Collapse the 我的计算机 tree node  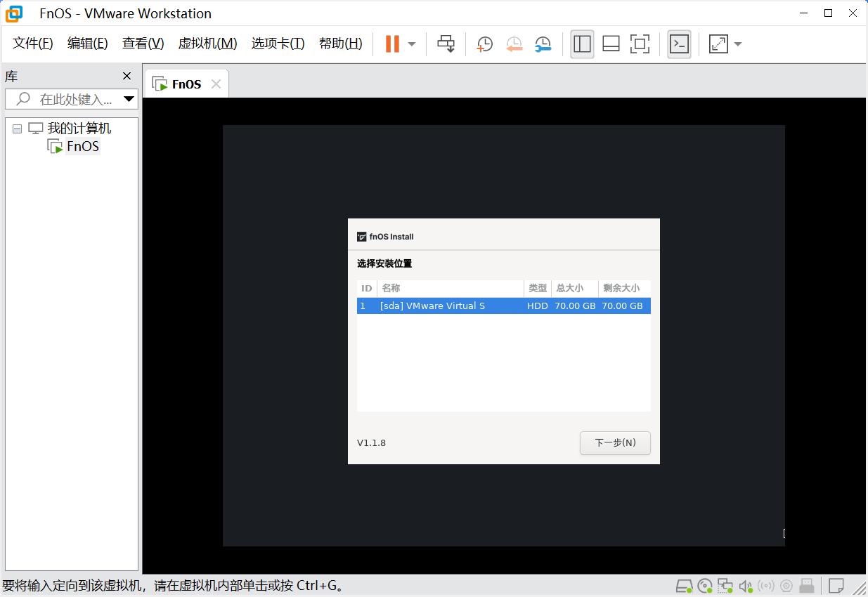point(18,129)
